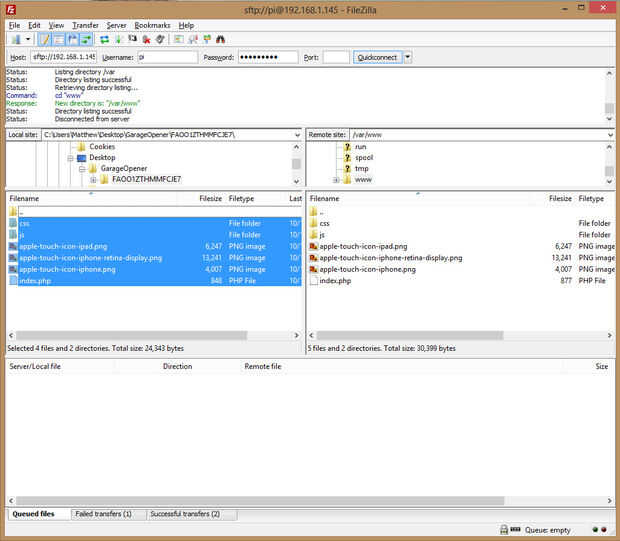Select local apple-touch-icon-iphone-retina-display.png file icon
The width and height of the screenshot is (620, 541).
click(x=13, y=258)
